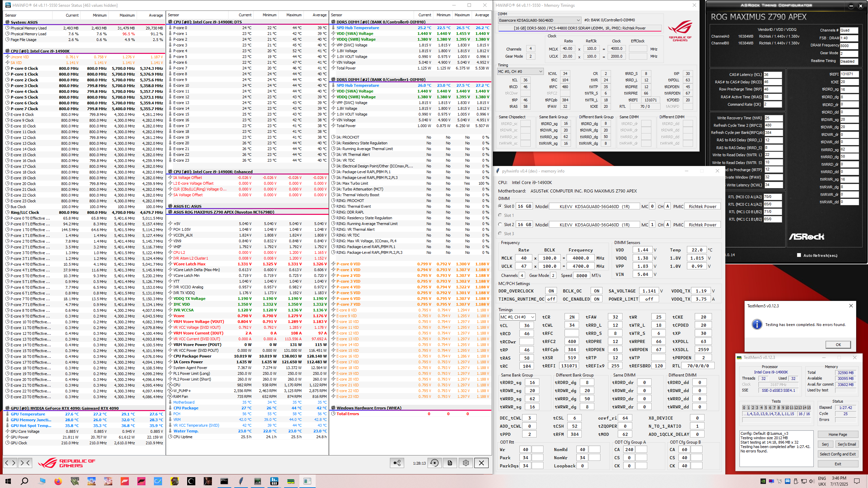Select the Slot 2 radio in pyhwinfo
Image resolution: width=868 pixels, height=488 pixels.
[x=500, y=224]
